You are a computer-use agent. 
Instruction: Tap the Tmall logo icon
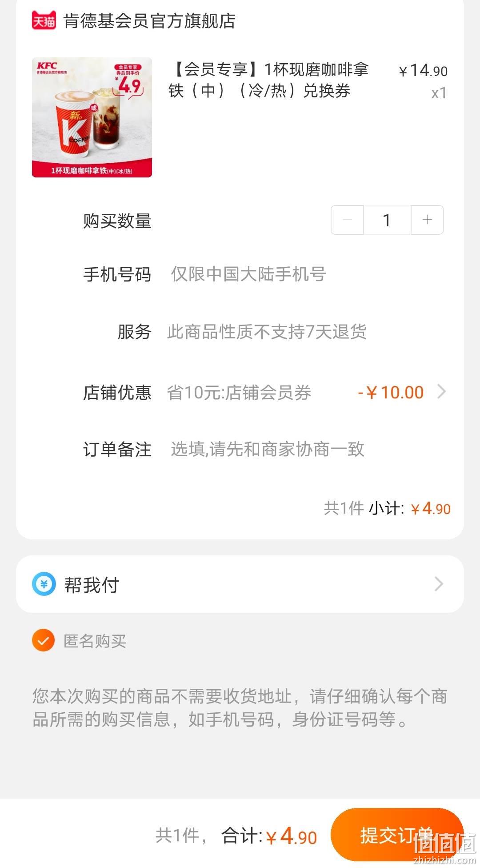tap(44, 20)
